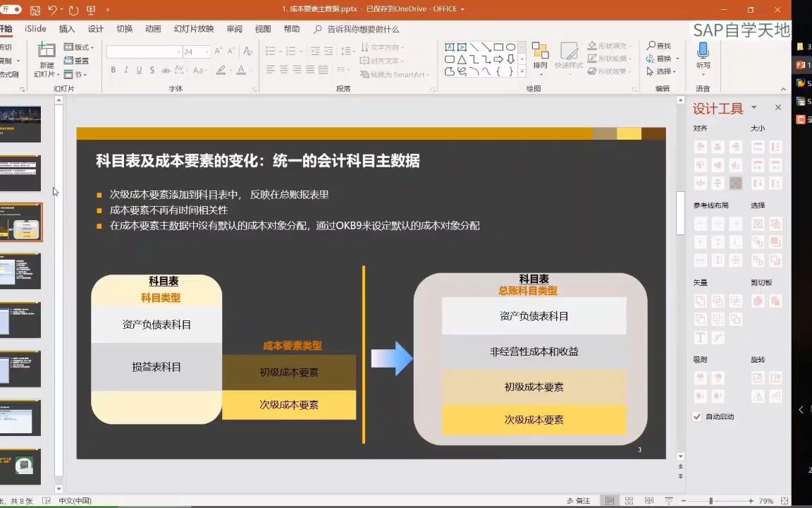This screenshot has height=508, width=812.
Task: Click the 格式刷 format painter icon
Action: click(x=11, y=75)
